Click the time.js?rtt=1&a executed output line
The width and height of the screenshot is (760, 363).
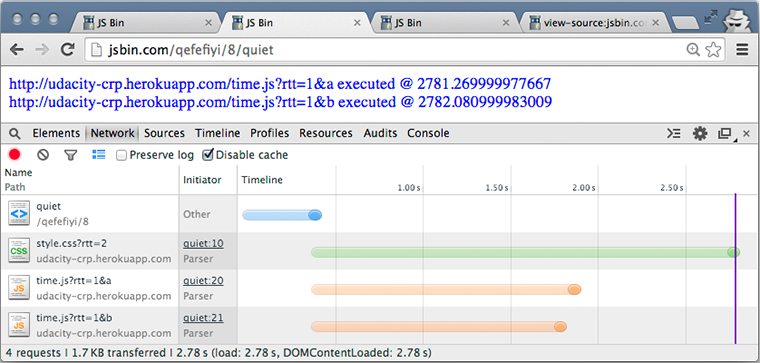pyautogui.click(x=280, y=84)
